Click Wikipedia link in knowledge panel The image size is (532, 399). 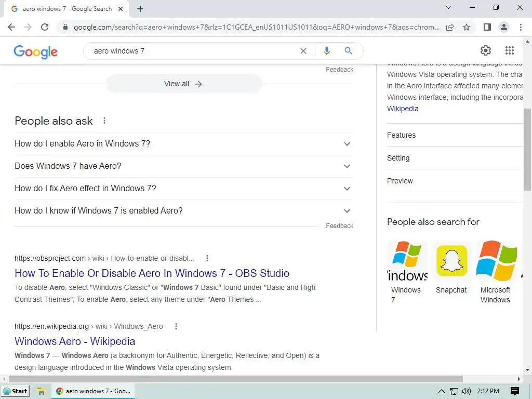[403, 109]
